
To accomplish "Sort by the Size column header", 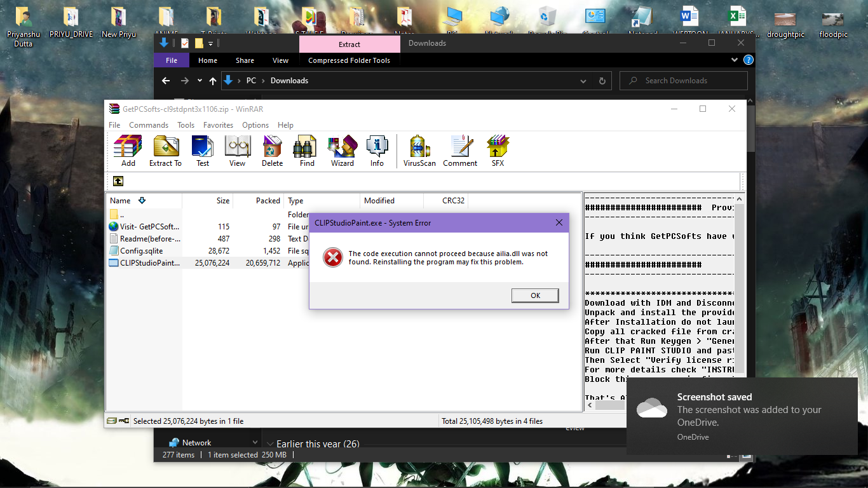I will click(x=208, y=201).
